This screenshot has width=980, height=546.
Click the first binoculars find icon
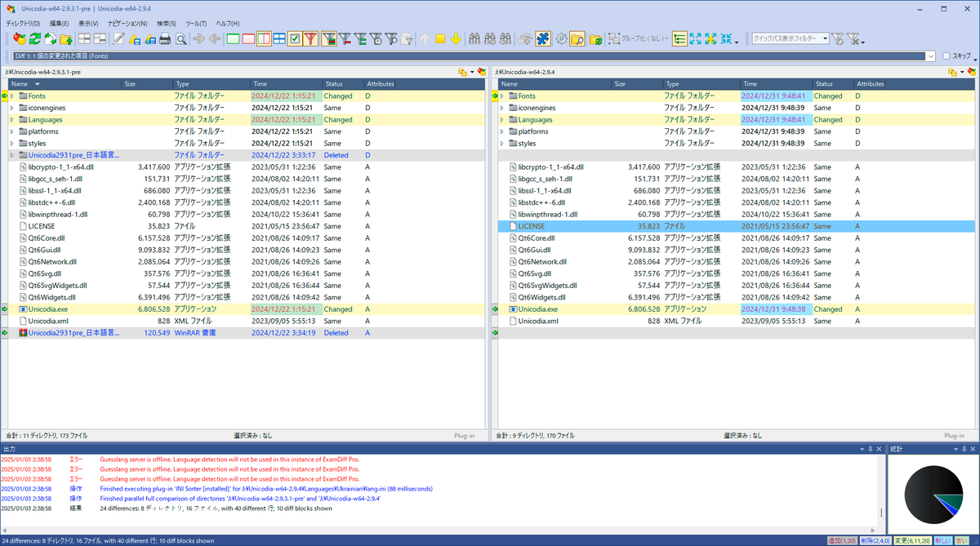click(474, 38)
